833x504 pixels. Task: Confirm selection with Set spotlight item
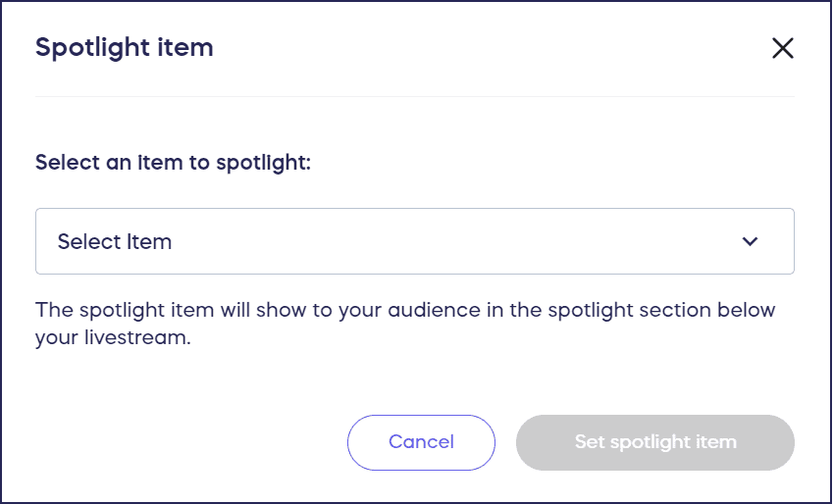tap(654, 442)
